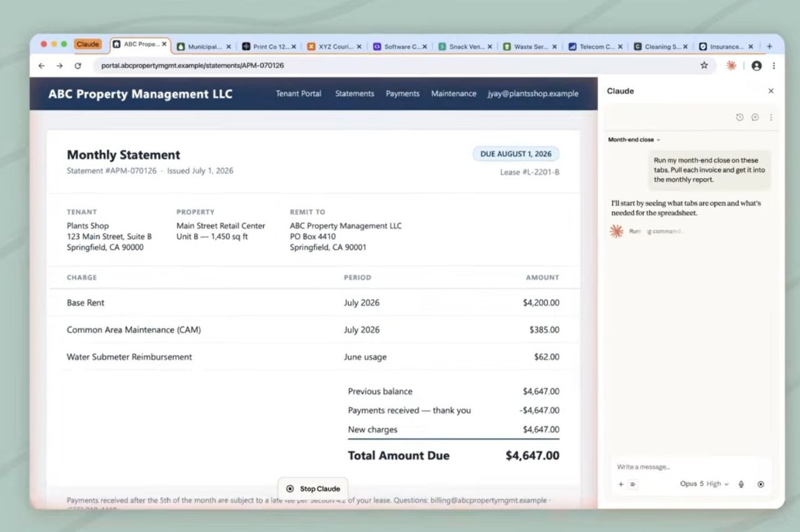Open the Payments nav link
800x532 pixels.
(402, 94)
